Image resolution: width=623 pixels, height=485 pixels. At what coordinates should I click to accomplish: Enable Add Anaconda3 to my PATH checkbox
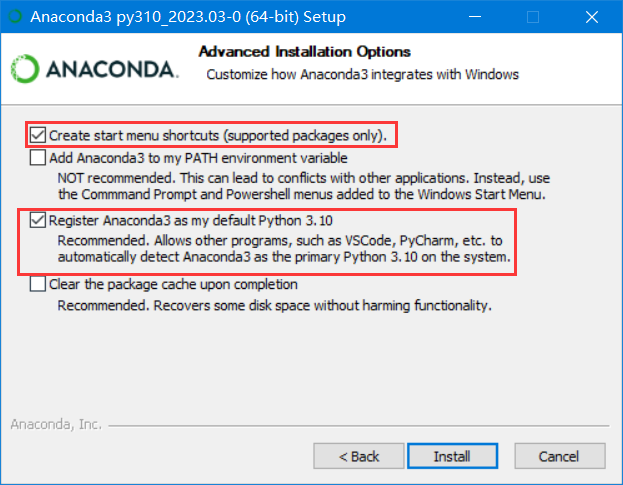pyautogui.click(x=38, y=157)
